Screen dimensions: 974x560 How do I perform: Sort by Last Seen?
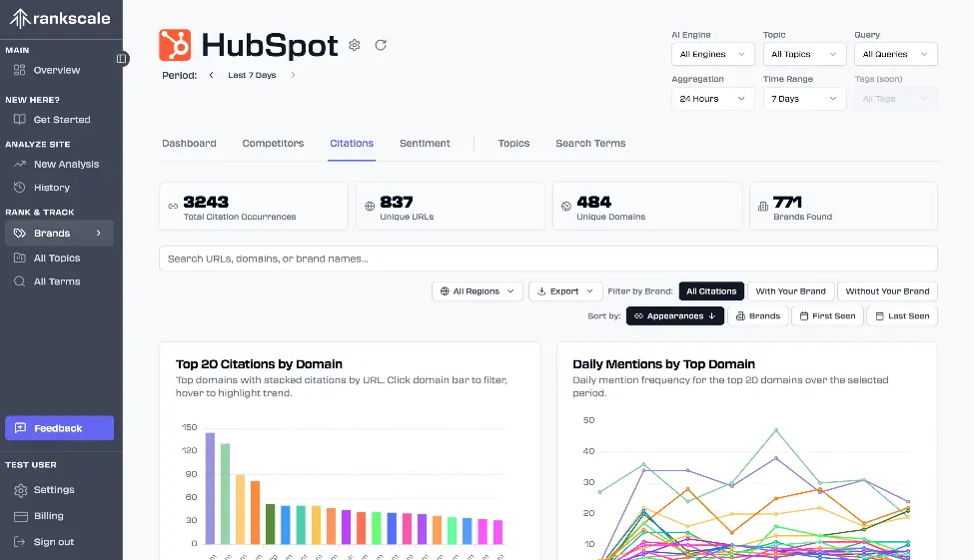pos(902,316)
